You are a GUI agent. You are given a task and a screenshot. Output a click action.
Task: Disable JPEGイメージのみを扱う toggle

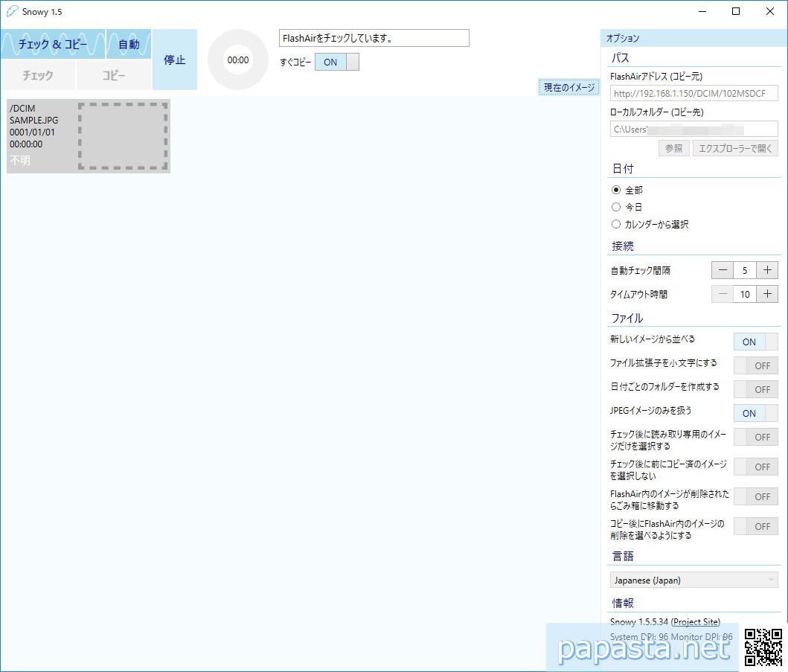click(755, 413)
